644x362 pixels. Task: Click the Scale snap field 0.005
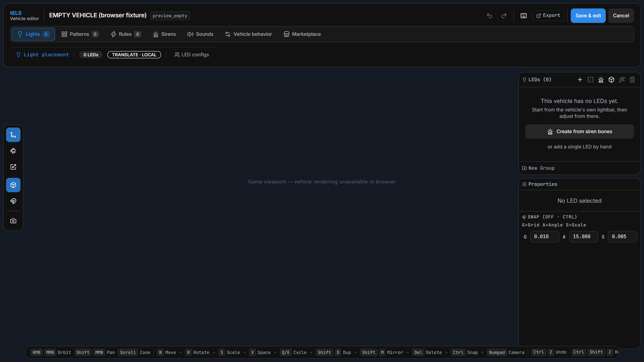[x=622, y=237]
